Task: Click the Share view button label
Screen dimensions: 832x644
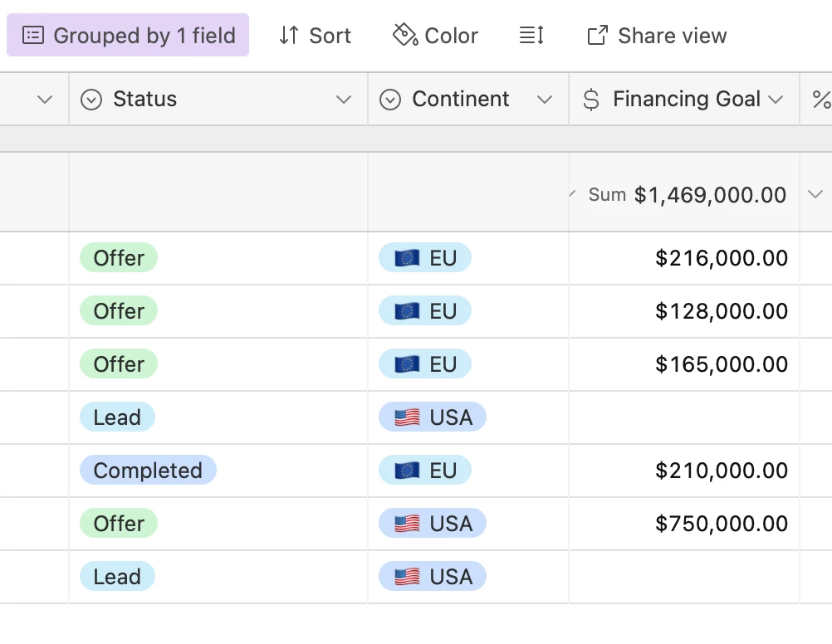Action: (672, 36)
